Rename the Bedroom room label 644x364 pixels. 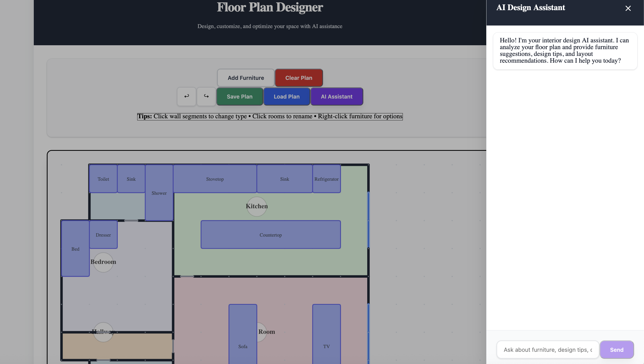click(x=103, y=262)
